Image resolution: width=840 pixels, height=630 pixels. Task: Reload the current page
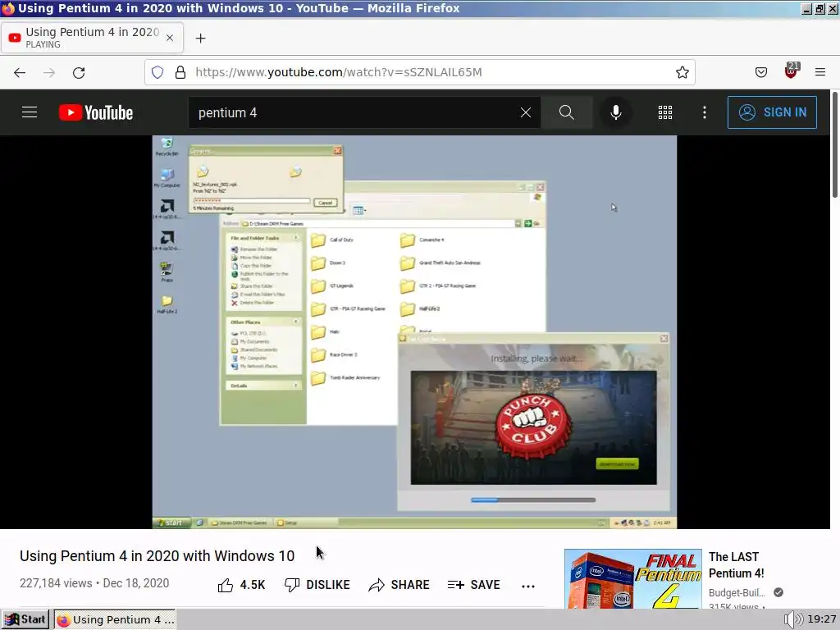click(79, 72)
